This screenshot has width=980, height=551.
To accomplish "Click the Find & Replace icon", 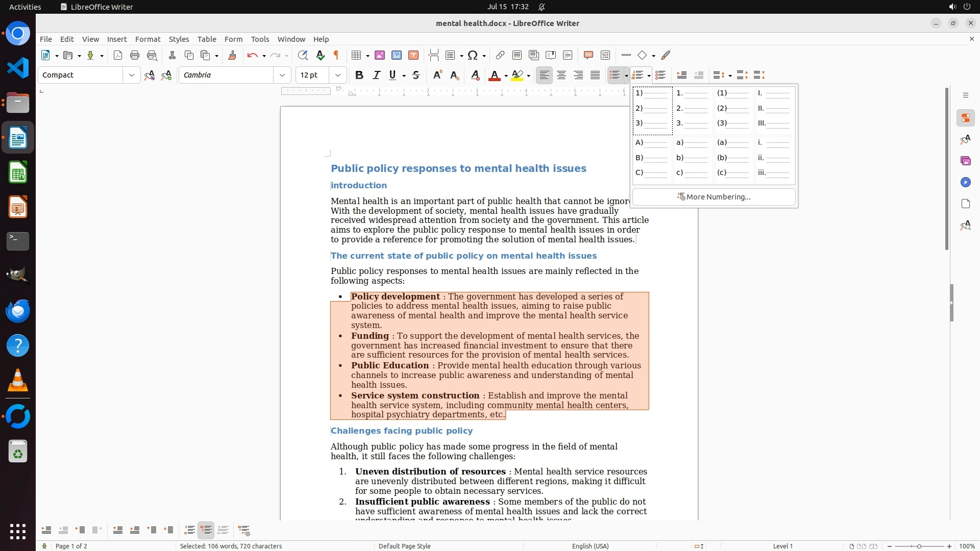I will tap(303, 55).
